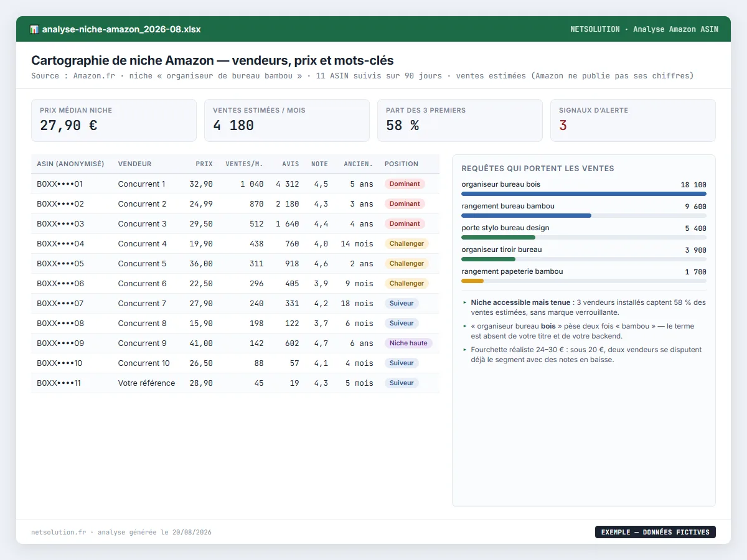Click the rating 4,7 for Concurrent 9
747x560 pixels.
[x=321, y=343]
